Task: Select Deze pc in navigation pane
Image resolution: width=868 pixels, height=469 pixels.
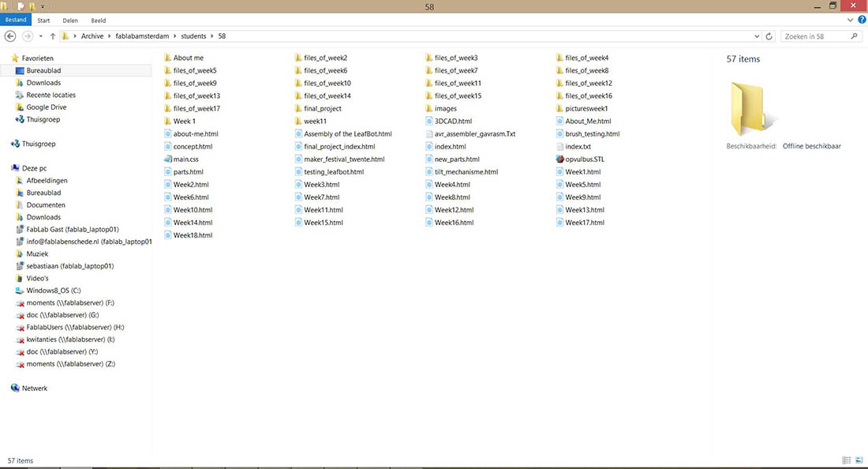Action: coord(34,167)
